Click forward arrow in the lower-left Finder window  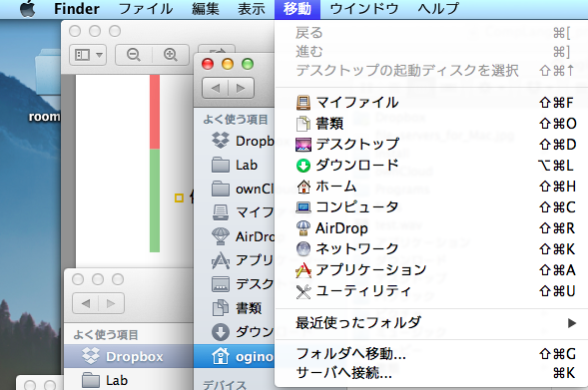click(x=111, y=303)
